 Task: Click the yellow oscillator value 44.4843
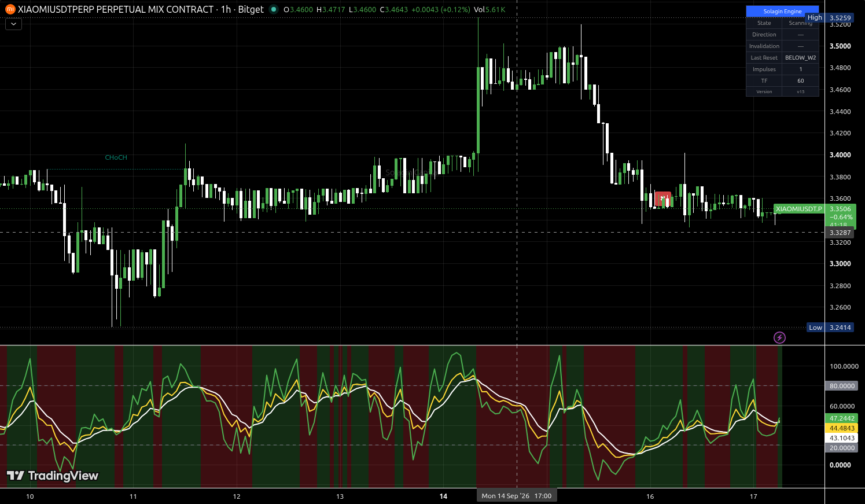click(842, 428)
